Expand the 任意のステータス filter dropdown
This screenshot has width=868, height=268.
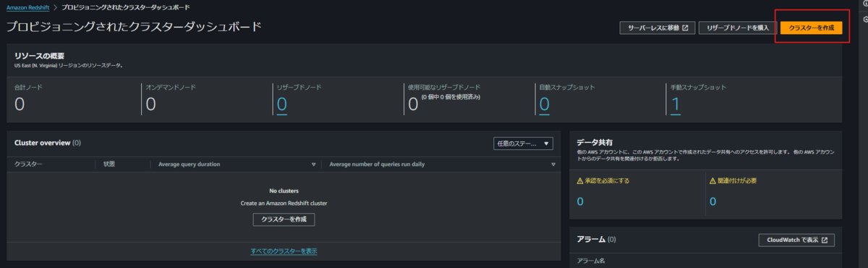[x=523, y=143]
